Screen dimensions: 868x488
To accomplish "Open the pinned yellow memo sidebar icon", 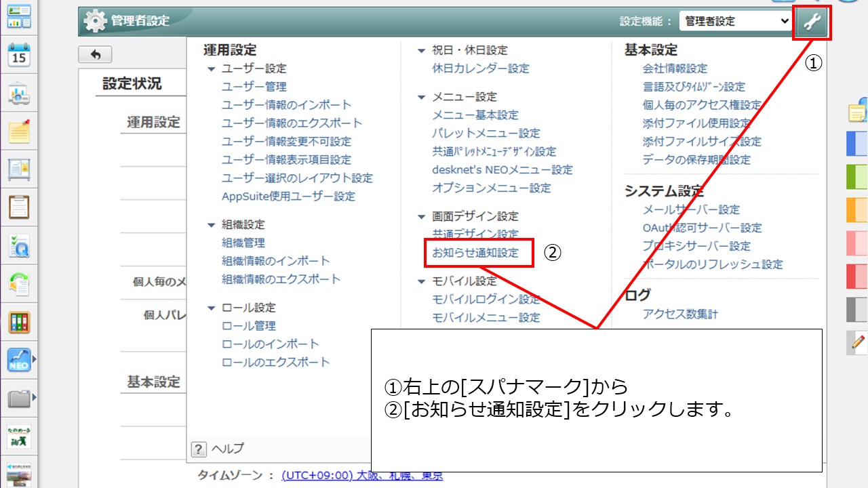I will pyautogui.click(x=19, y=131).
